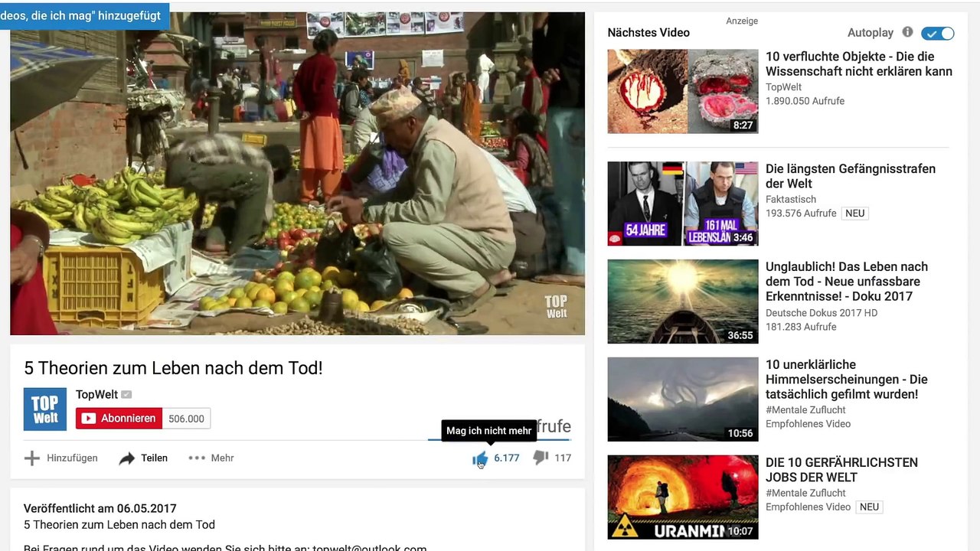Image resolution: width=980 pixels, height=551 pixels.
Task: Open title 'DIE 10 GERFÄHRLICHSTEN JOBS DER WELT'
Action: [841, 470]
